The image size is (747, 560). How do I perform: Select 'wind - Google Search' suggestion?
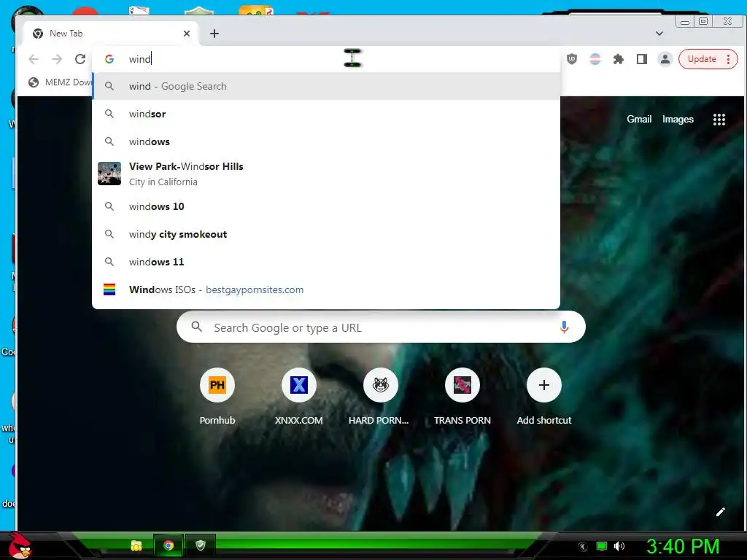pyautogui.click(x=326, y=86)
